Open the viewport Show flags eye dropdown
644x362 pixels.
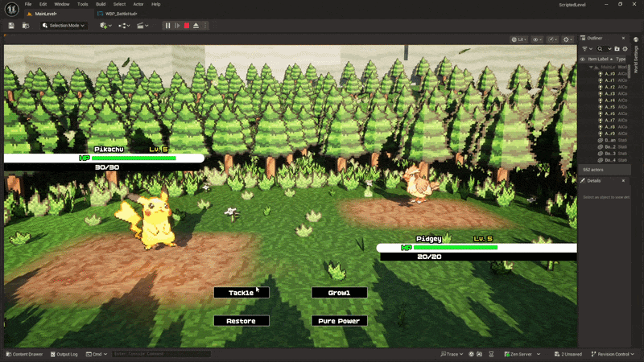click(x=537, y=39)
